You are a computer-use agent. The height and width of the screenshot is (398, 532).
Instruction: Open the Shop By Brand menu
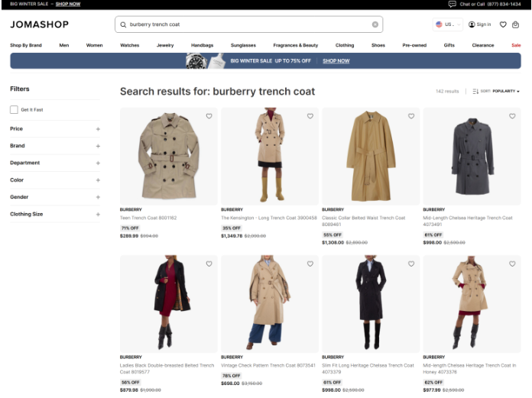(26, 45)
